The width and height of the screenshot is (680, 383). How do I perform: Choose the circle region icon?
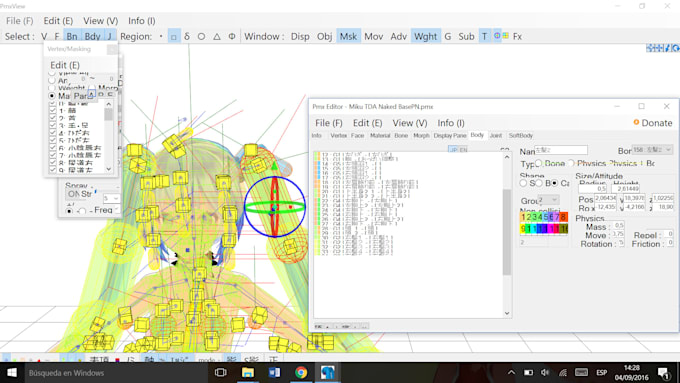coord(201,36)
